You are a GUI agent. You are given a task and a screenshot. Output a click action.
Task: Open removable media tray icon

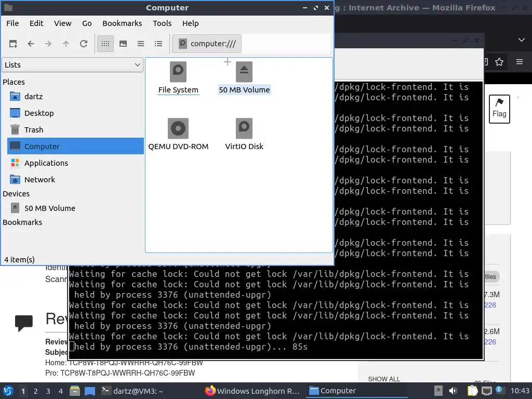coord(438,391)
